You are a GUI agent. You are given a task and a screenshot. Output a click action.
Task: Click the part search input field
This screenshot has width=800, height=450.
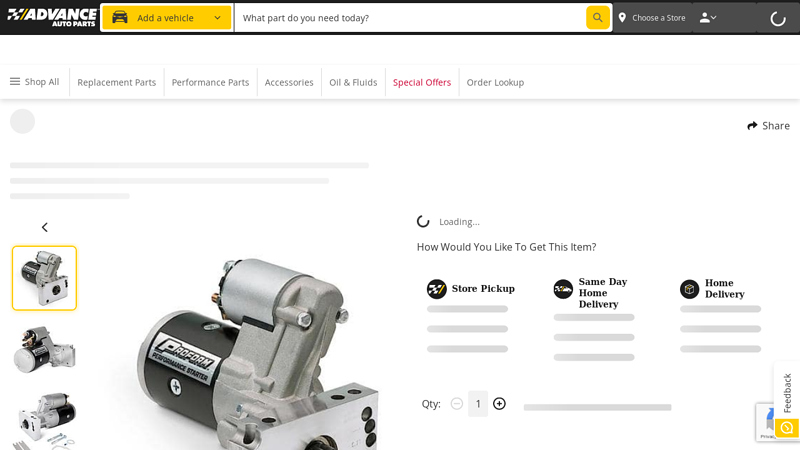pyautogui.click(x=410, y=17)
